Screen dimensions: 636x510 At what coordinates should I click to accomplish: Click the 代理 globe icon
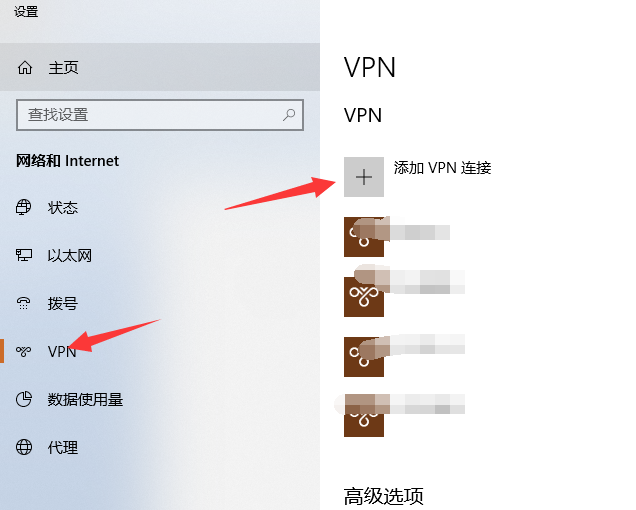tap(24, 447)
